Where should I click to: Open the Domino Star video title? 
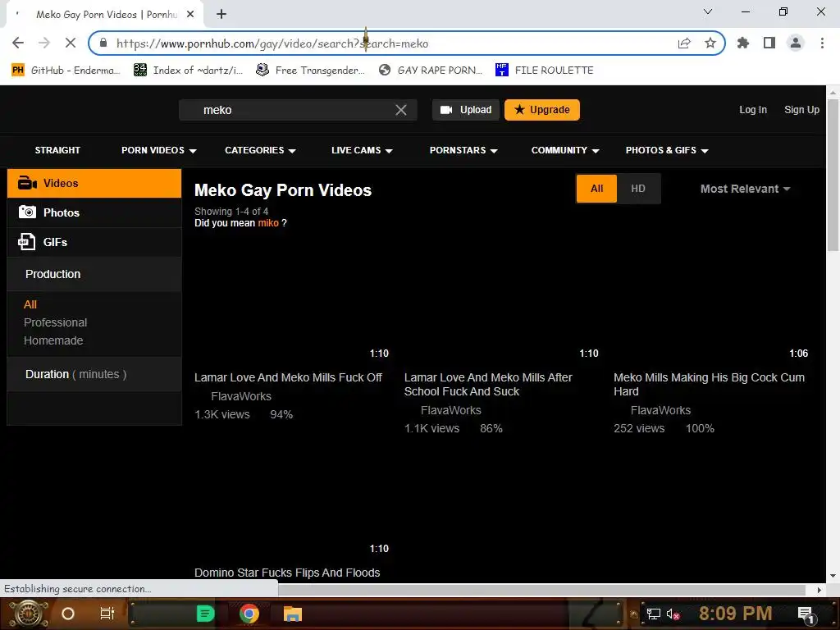click(287, 573)
